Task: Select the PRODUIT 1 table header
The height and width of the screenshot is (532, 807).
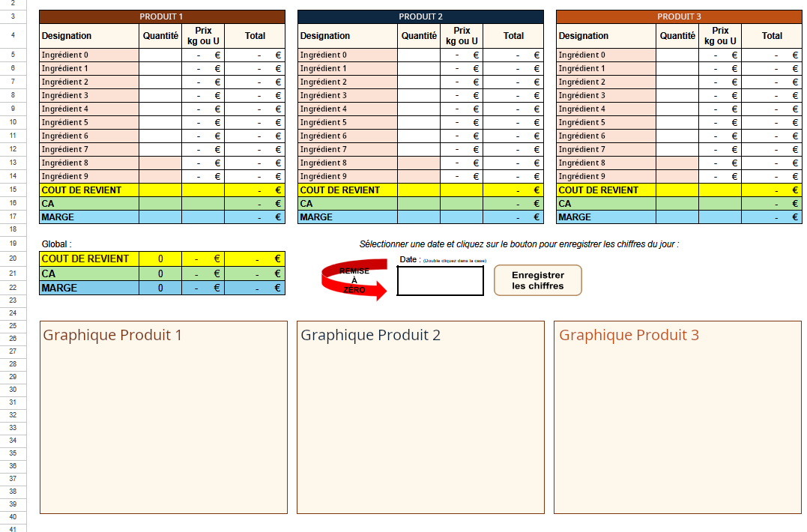Action: click(162, 16)
